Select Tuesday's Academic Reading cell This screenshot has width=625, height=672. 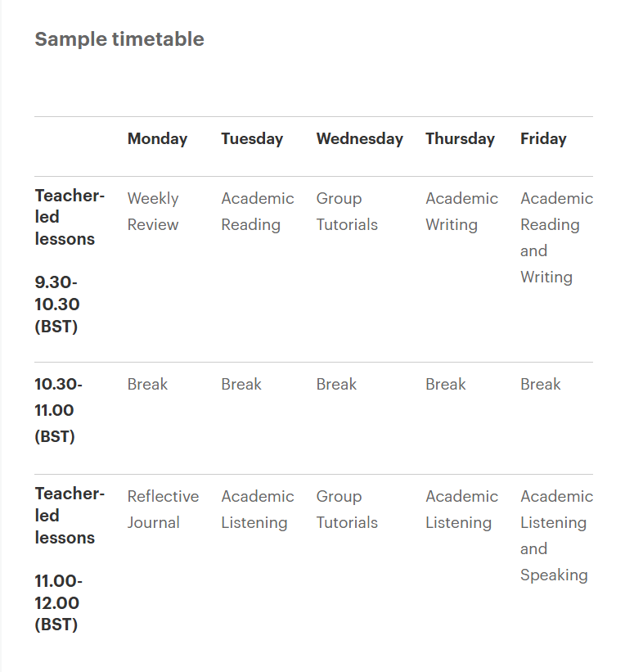[x=257, y=211]
